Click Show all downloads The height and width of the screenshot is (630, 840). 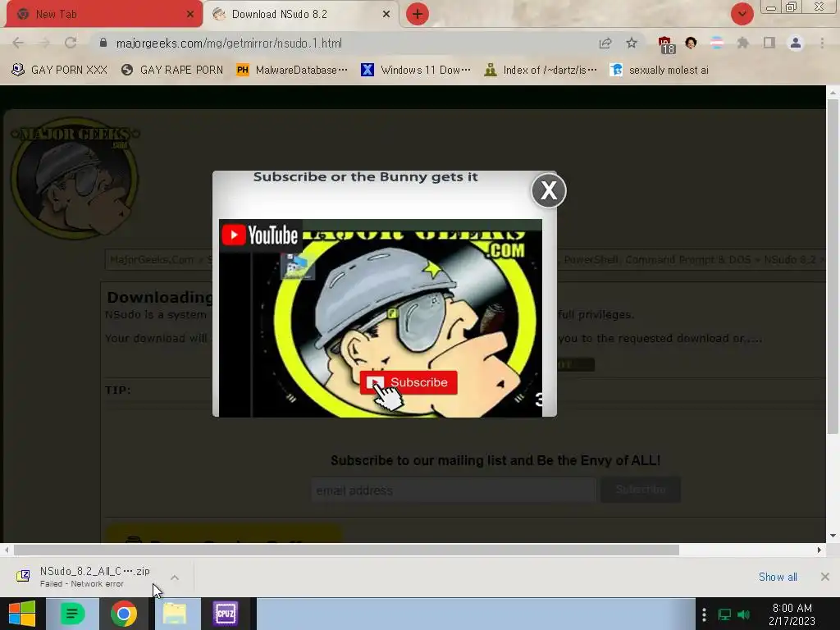(x=778, y=577)
